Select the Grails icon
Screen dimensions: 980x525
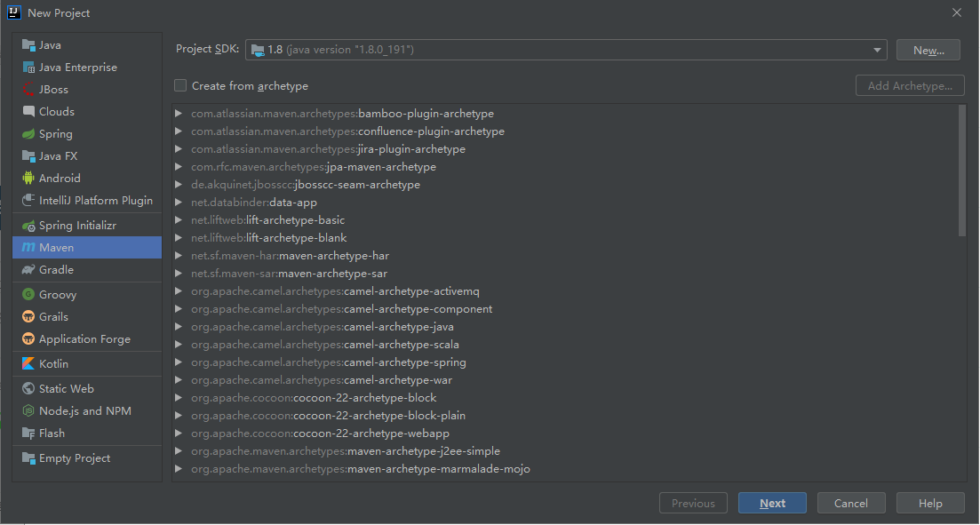(x=28, y=317)
